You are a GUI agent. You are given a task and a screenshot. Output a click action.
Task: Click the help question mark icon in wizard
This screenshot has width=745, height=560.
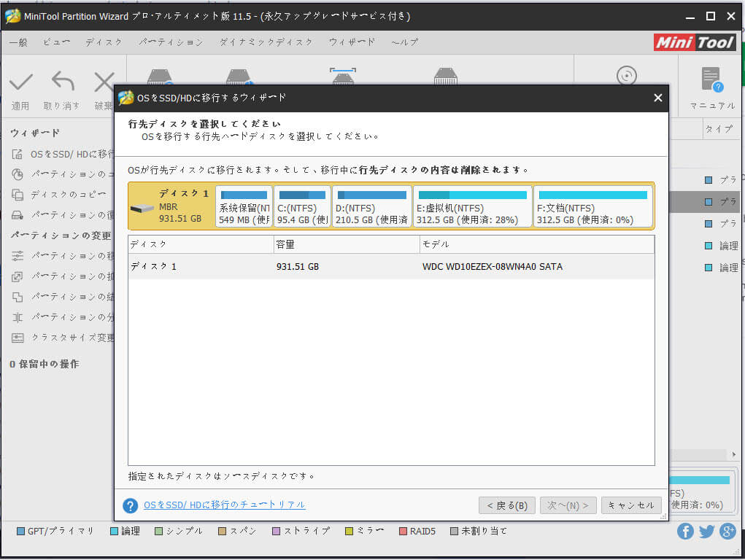[x=130, y=505]
